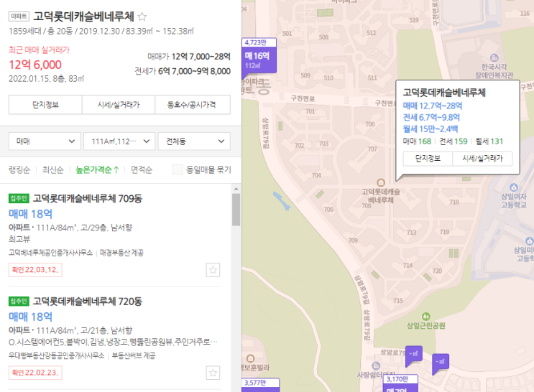Click the 상일여자고등학교 school icon
534x392 pixels.
(x=514, y=187)
